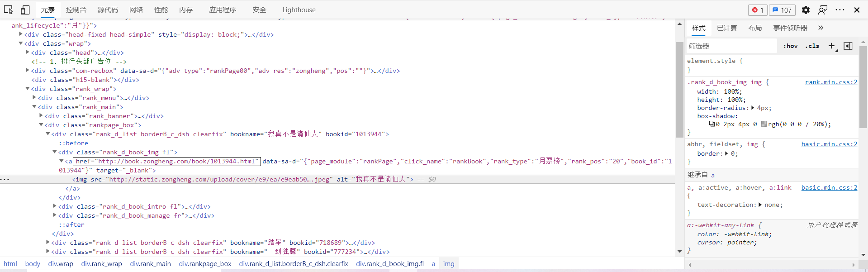Click the img src static.zongheng.com line
The image size is (868, 272).
click(337, 179)
